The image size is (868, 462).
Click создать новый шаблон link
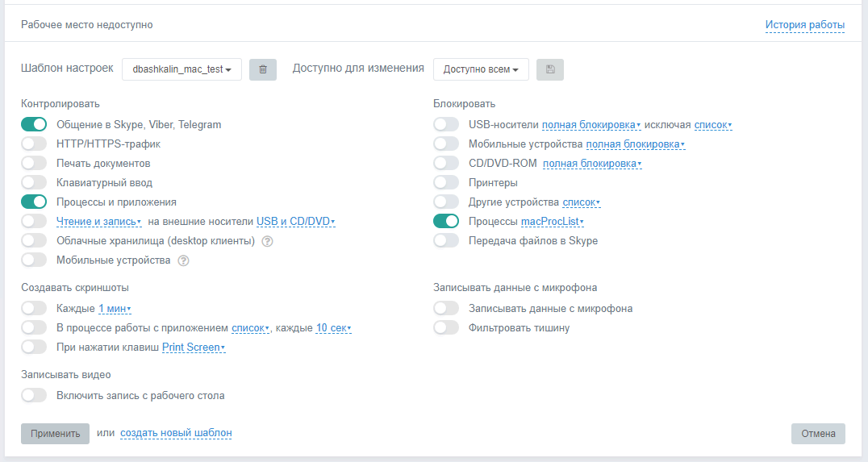click(176, 434)
